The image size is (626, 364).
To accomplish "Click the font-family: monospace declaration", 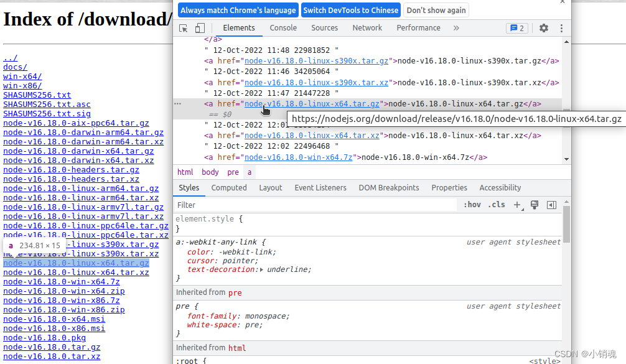I will point(238,316).
